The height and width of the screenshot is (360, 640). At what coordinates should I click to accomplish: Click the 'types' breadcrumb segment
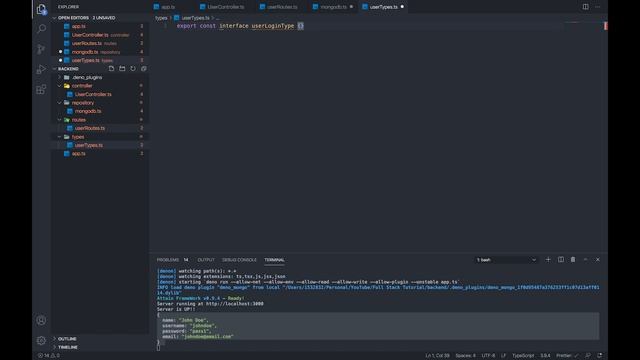pos(161,18)
